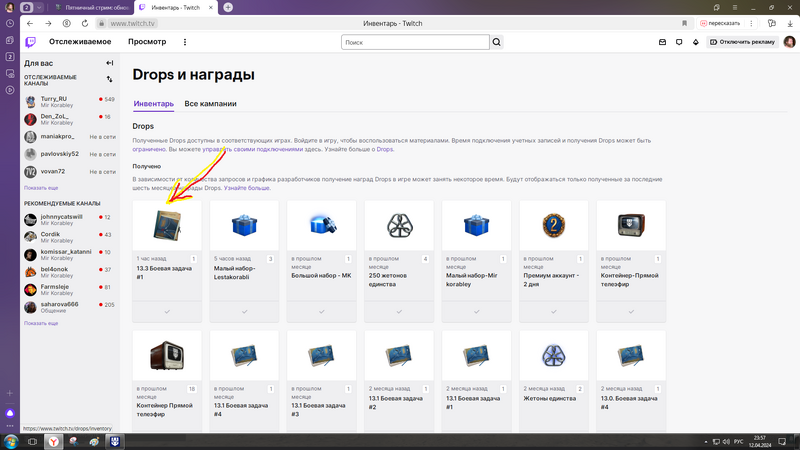
Task: Open the 13.3 Боевая задача #1 drop image
Action: (x=167, y=226)
